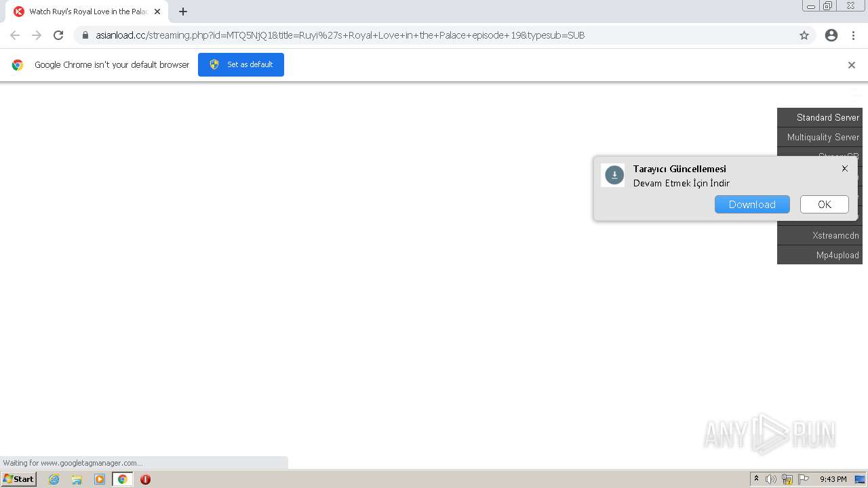This screenshot has height=488, width=868.
Task: Switch to Chrome taskbar button
Action: 123,479
